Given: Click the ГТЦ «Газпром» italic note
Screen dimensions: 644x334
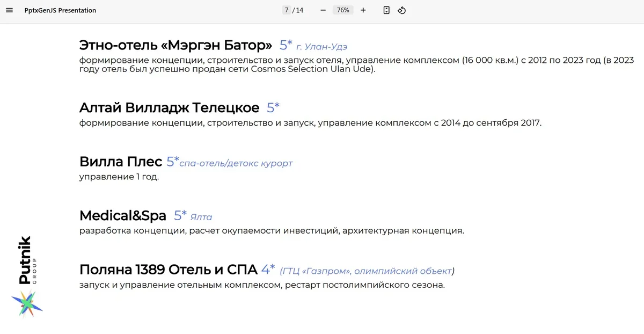Looking at the screenshot, I should (x=367, y=271).
